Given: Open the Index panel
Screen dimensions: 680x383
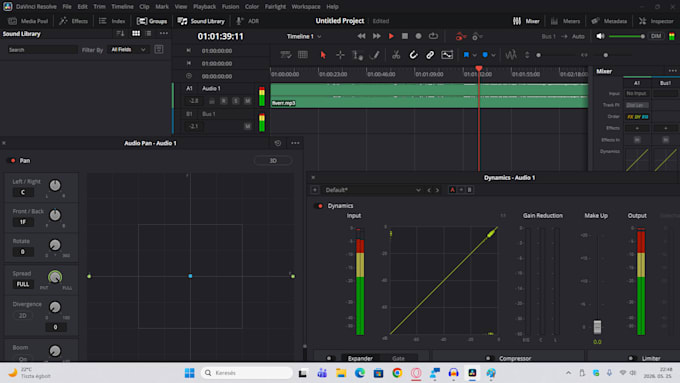Looking at the screenshot, I should pyautogui.click(x=112, y=21).
